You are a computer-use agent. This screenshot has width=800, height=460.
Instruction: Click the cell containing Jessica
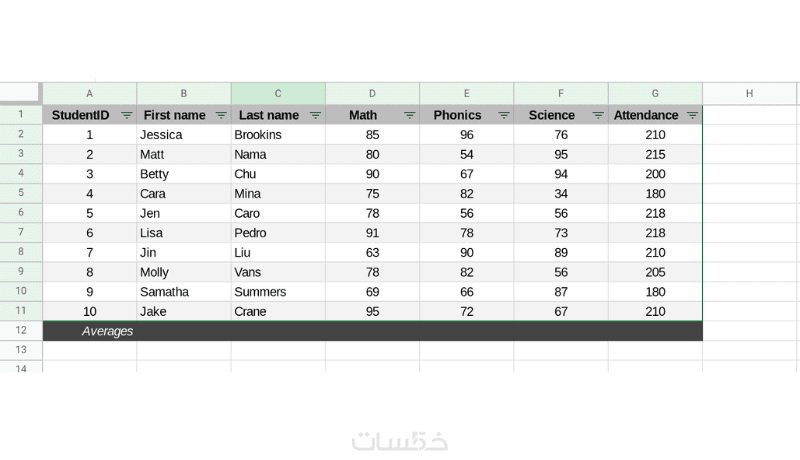coord(184,134)
